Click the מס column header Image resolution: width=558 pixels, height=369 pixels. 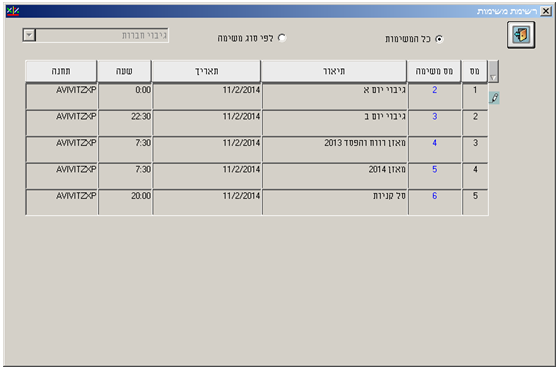[x=474, y=71]
